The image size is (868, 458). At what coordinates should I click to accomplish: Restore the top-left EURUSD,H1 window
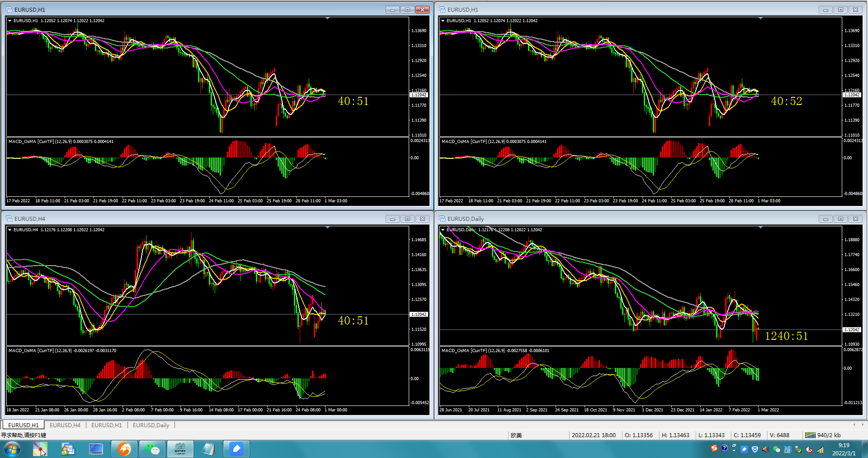[x=407, y=10]
